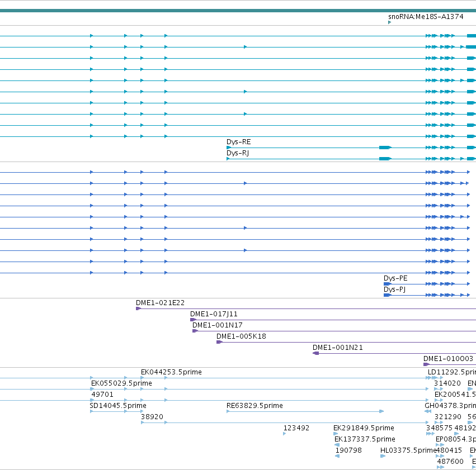Click the DME1-001N21 label

pos(338,348)
